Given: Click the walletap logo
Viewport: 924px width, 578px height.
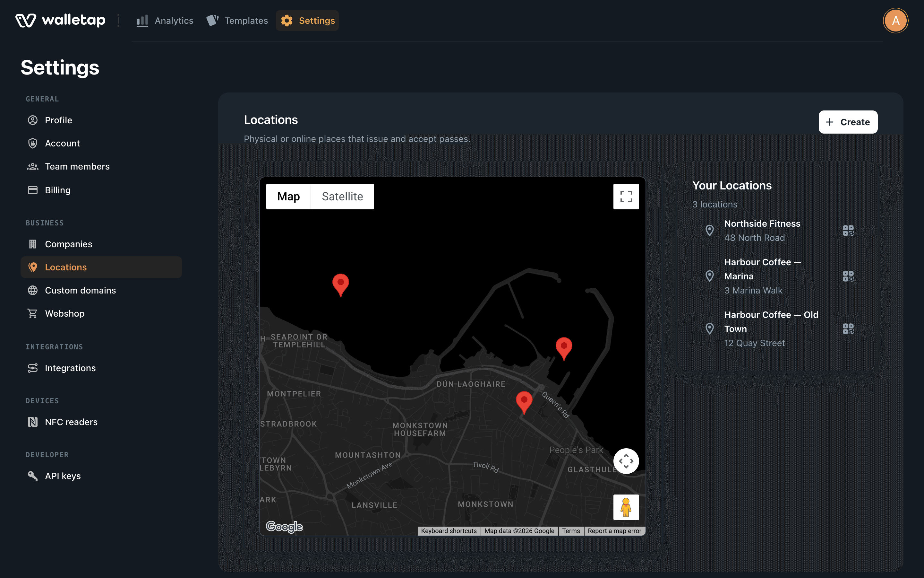Looking at the screenshot, I should (60, 20).
